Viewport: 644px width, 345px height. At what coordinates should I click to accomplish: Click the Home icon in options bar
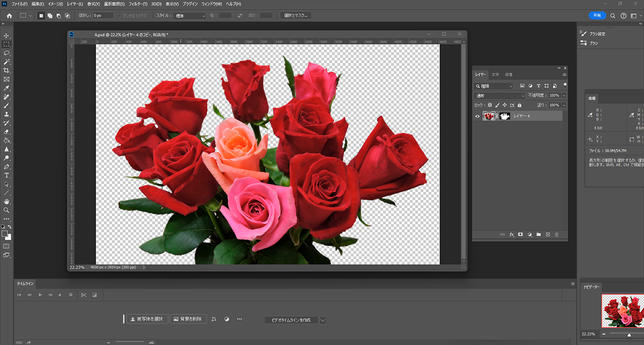tap(9, 16)
